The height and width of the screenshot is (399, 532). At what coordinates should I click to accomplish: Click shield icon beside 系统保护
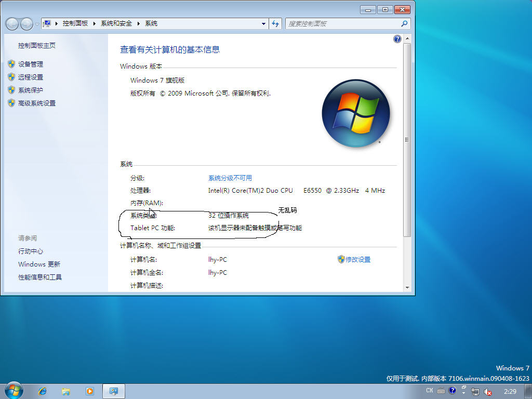point(11,89)
